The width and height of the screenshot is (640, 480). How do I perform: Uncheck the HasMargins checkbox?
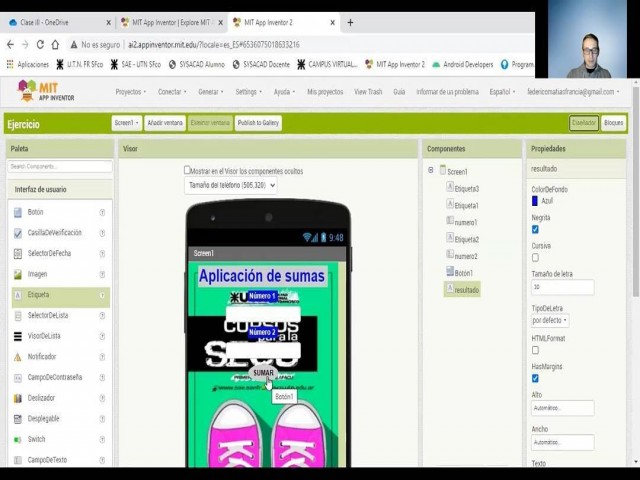[535, 378]
